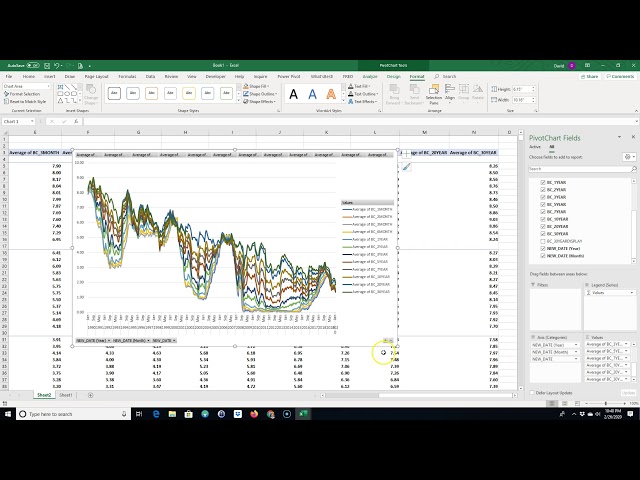
Task: Switch to Page Layout view icon
Action: 564,403
